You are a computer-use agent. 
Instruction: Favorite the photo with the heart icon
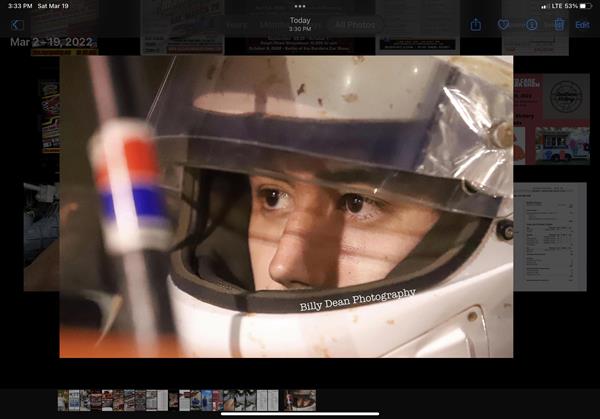[x=504, y=25]
